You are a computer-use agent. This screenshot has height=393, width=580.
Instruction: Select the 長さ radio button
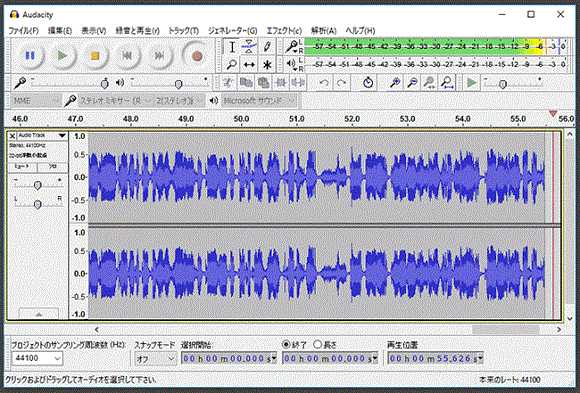317,345
